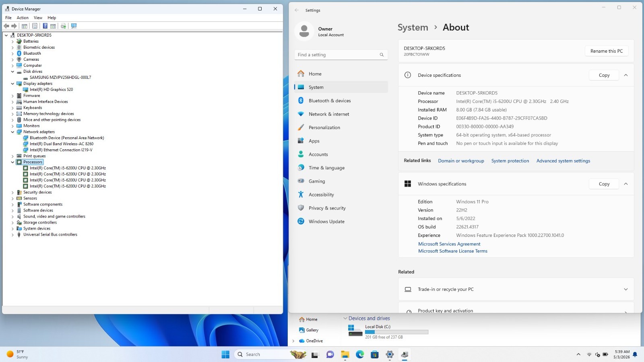The height and width of the screenshot is (362, 644).
Task: Open Gaming settings
Action: [x=341, y=181]
